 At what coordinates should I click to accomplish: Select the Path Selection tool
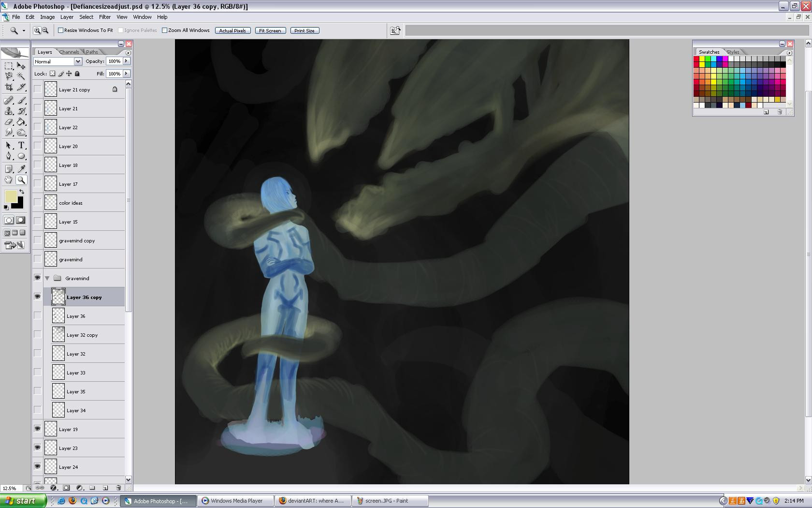(x=9, y=146)
